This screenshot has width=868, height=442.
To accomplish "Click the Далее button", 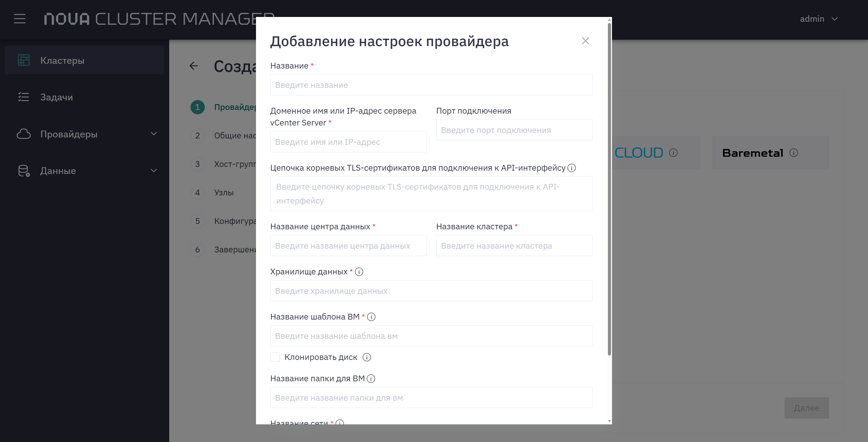I will [x=807, y=408].
